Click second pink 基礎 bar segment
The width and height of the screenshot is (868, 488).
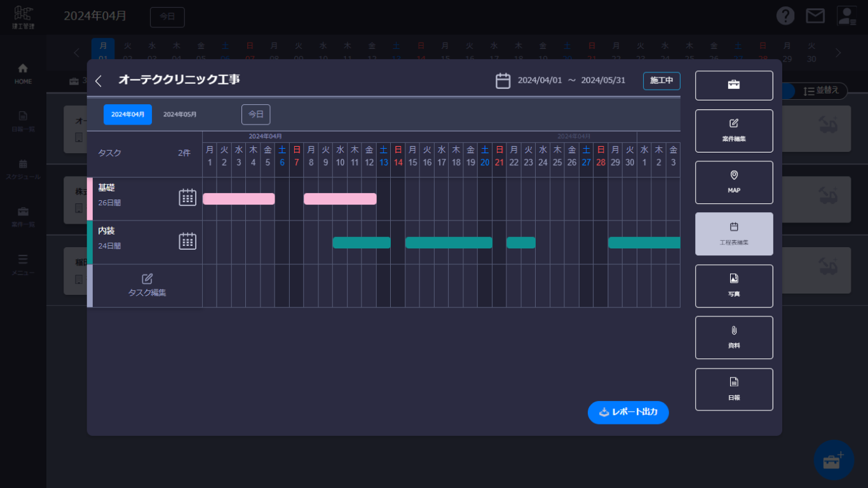pos(340,199)
